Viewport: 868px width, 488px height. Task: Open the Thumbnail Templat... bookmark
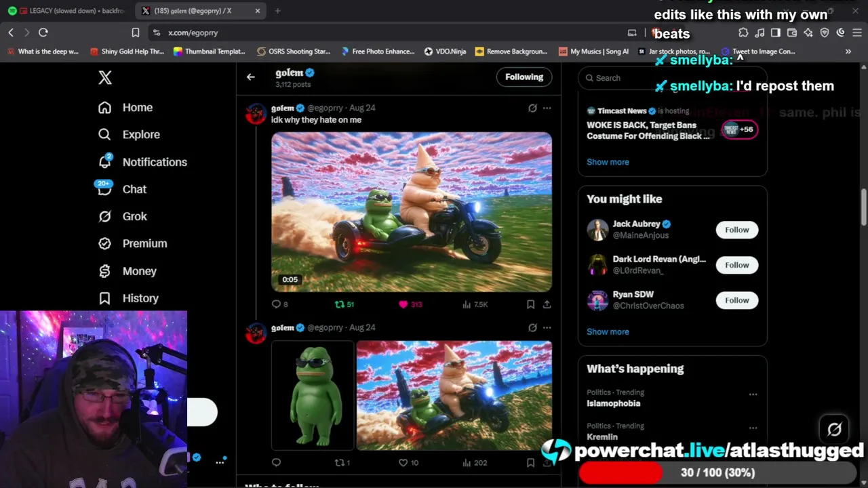(210, 52)
